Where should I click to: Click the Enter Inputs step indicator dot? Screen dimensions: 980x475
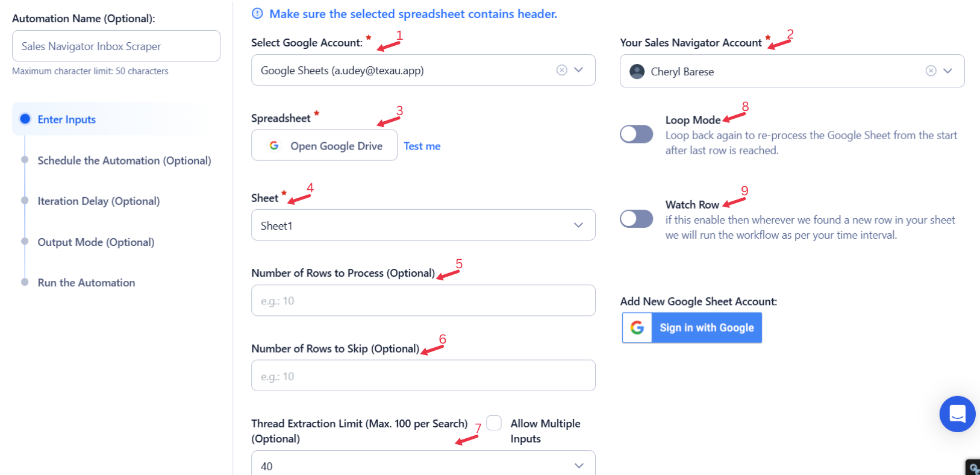25,119
